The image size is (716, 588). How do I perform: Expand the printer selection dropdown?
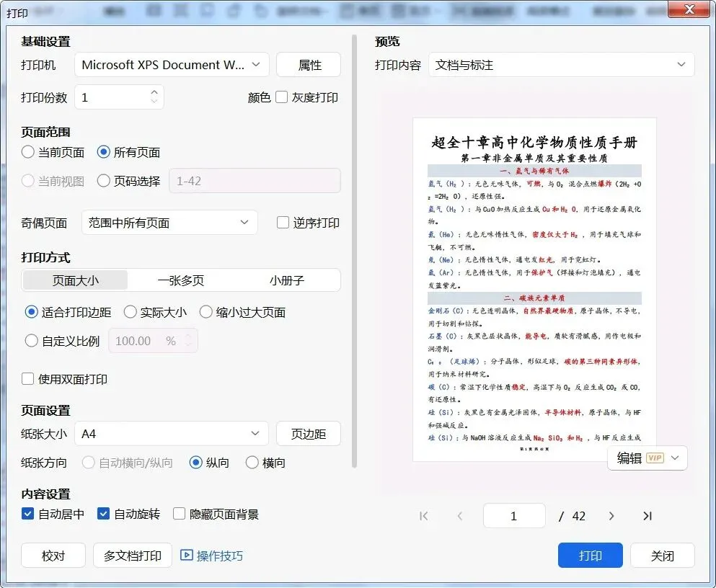click(172, 65)
